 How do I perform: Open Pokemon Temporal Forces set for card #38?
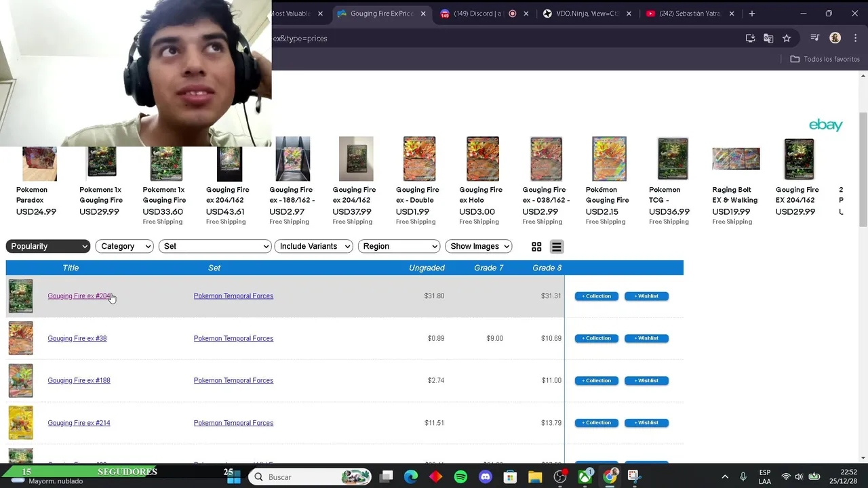click(x=233, y=338)
